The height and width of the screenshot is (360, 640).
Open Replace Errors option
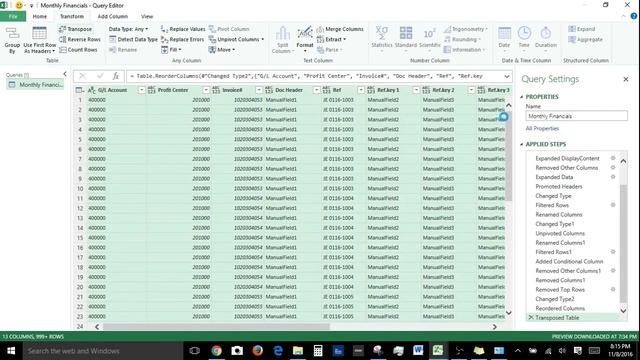click(x=182, y=39)
